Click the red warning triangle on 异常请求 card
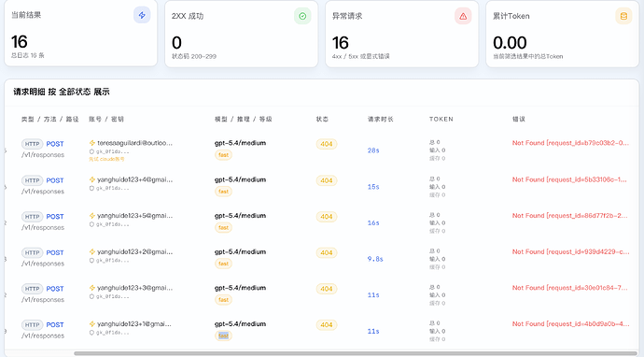Image resolution: width=644 pixels, height=357 pixels. pyautogui.click(x=463, y=16)
